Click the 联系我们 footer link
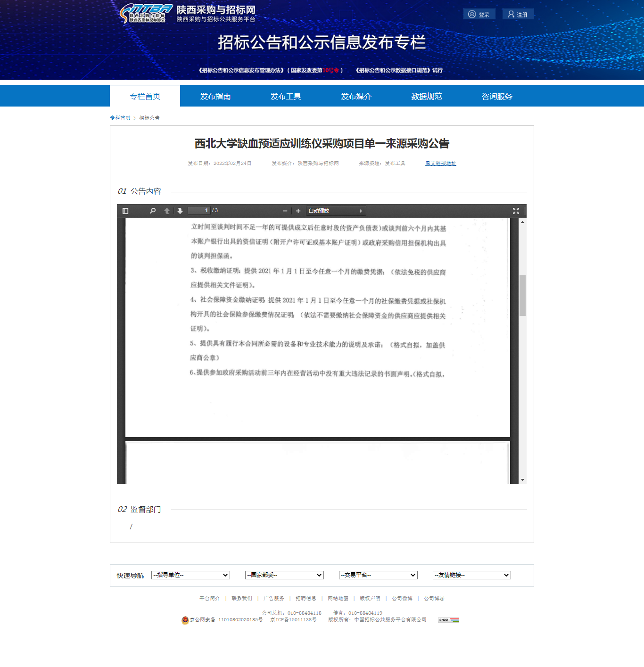Image resolution: width=644 pixels, height=667 pixels. pos(242,598)
